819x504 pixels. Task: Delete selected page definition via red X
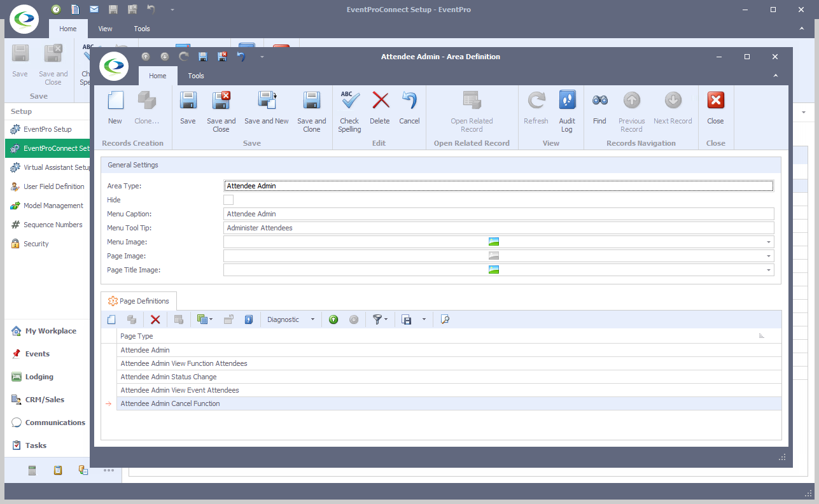point(155,319)
